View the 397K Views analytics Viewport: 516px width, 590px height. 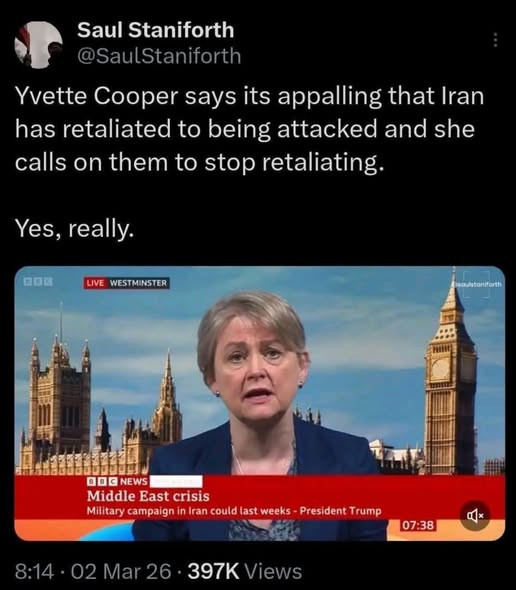(245, 572)
